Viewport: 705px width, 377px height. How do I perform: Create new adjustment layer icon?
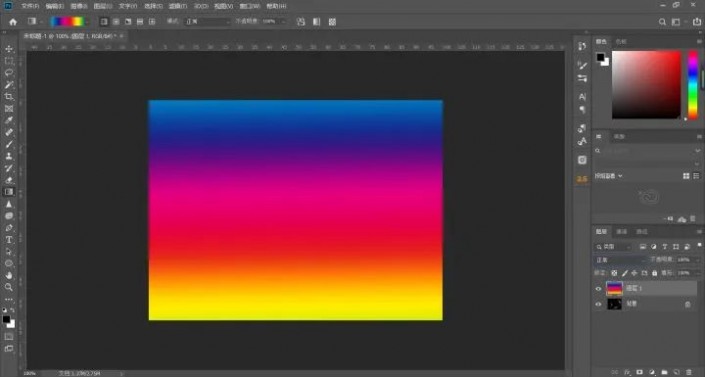pos(652,373)
